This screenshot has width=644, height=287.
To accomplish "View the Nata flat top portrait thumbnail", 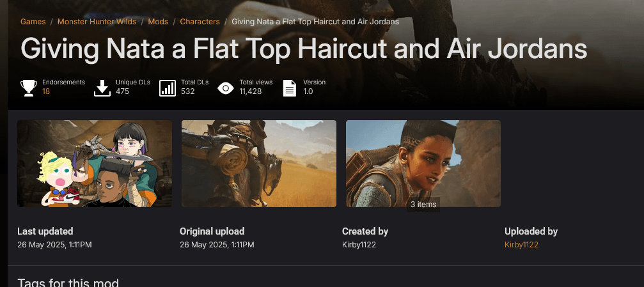I will click(423, 164).
